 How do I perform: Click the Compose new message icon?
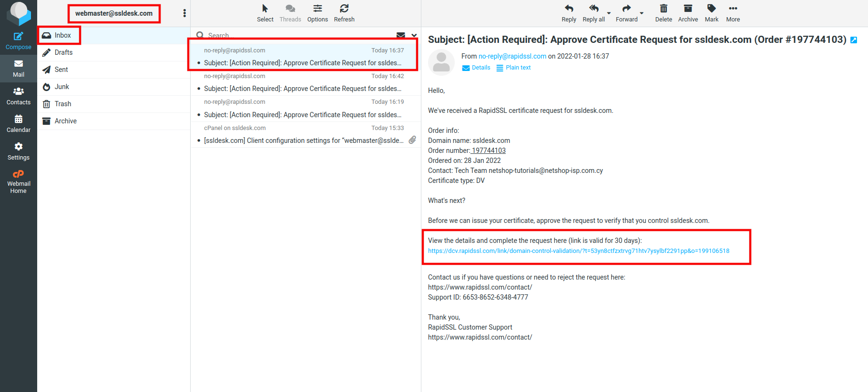(18, 41)
